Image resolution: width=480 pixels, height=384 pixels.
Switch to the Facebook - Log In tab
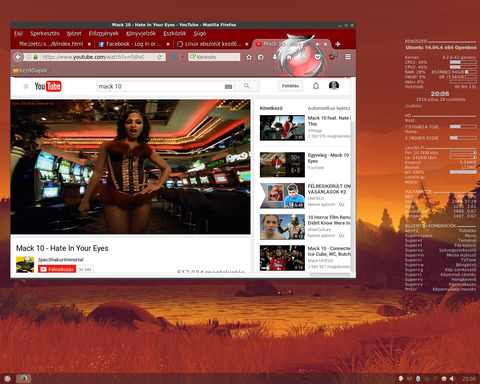click(134, 44)
